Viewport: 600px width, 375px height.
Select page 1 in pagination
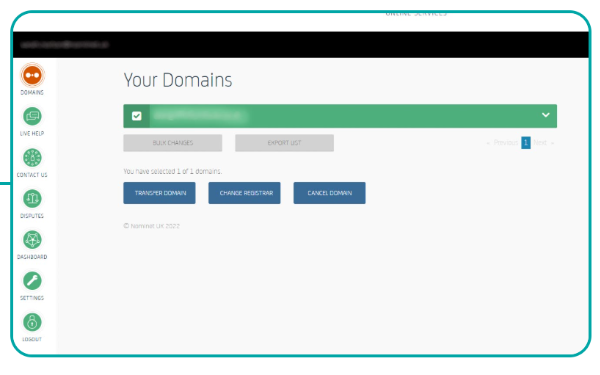tap(526, 143)
